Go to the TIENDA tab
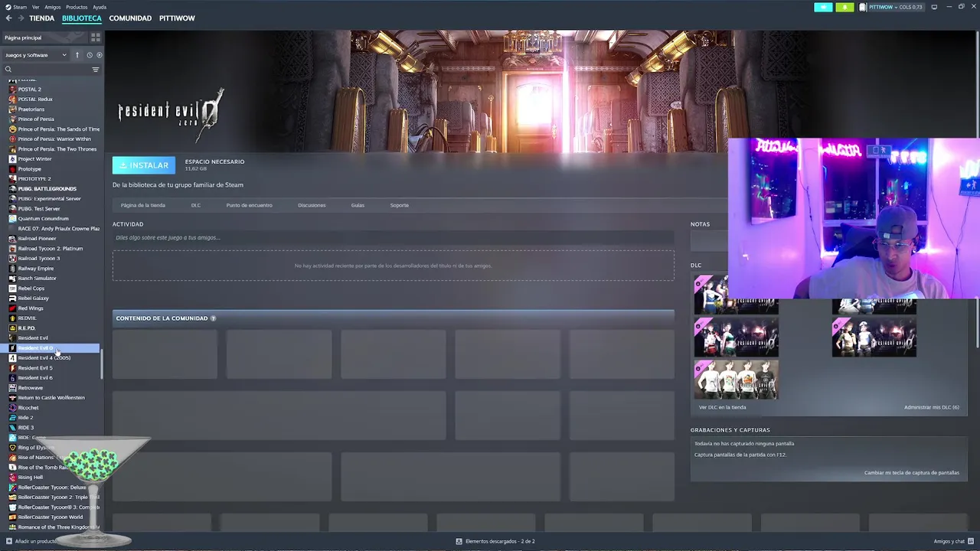The height and width of the screenshot is (551, 980). click(x=41, y=18)
